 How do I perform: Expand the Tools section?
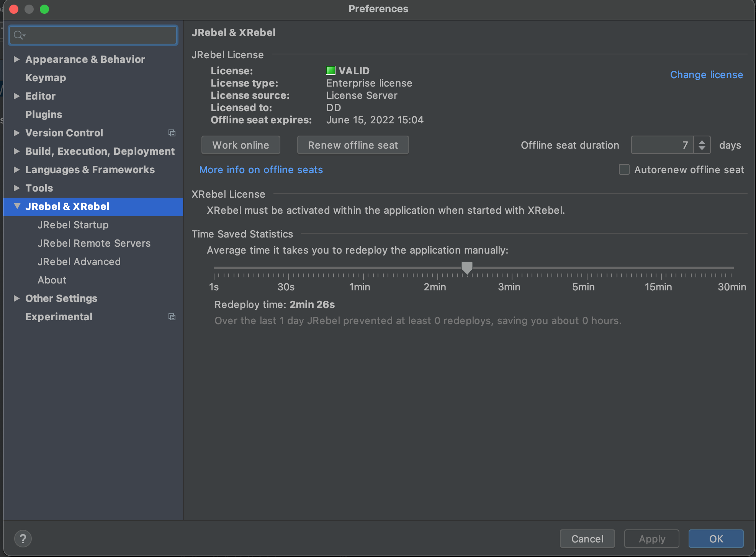coord(16,188)
